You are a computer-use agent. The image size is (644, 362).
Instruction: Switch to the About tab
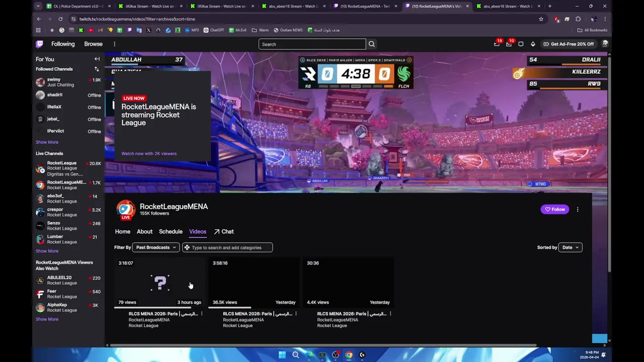(x=144, y=232)
